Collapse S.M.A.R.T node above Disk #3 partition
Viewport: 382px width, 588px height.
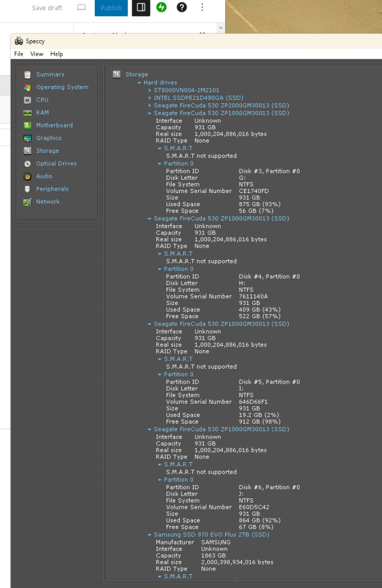coord(160,149)
